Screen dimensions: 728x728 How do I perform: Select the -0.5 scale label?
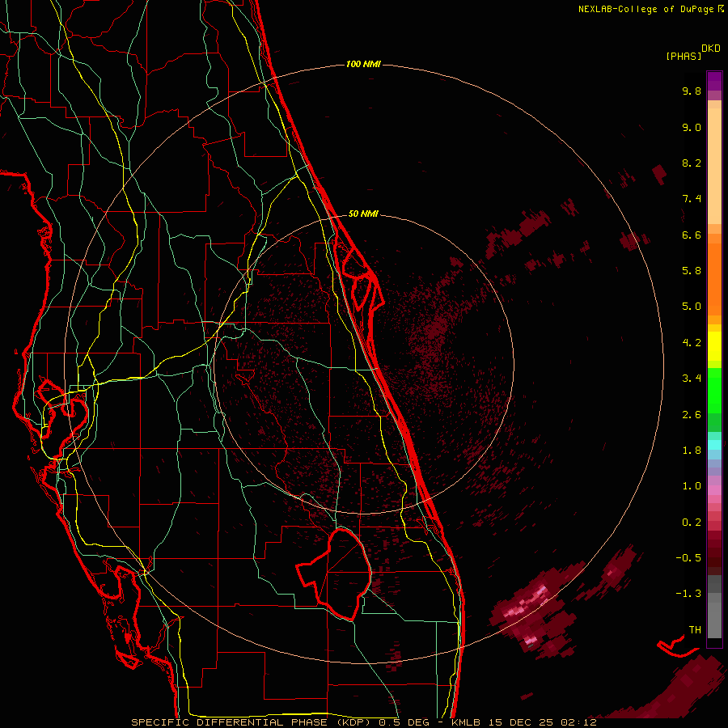[688, 558]
